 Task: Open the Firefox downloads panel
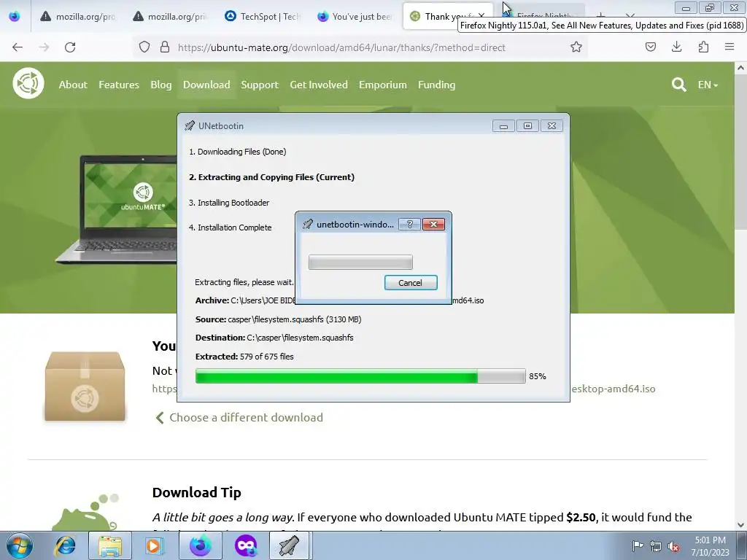676,47
